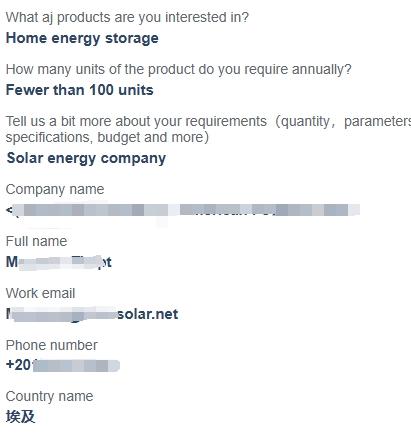Click the word 'parameters' in the requirements question
Viewport: 411px width, 433px height.
click(x=377, y=121)
